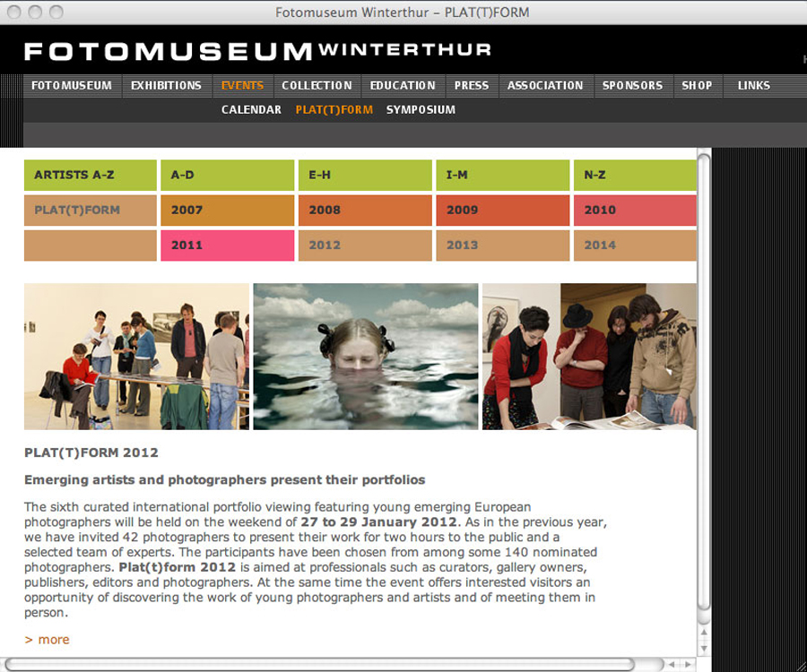The height and width of the screenshot is (672, 807).
Task: Click the vertical scrollbar down arrow
Action: click(704, 649)
